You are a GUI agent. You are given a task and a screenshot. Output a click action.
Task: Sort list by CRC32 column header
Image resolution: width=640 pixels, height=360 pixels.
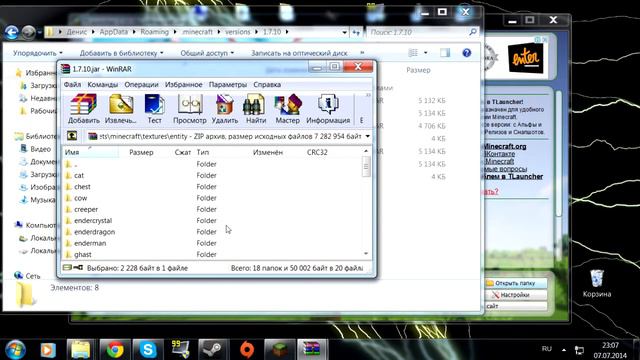(x=317, y=152)
